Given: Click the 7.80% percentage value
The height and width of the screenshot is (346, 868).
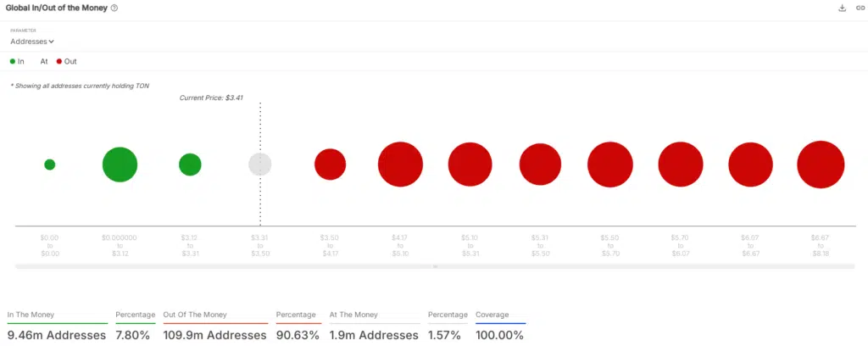Looking at the screenshot, I should click(133, 335).
